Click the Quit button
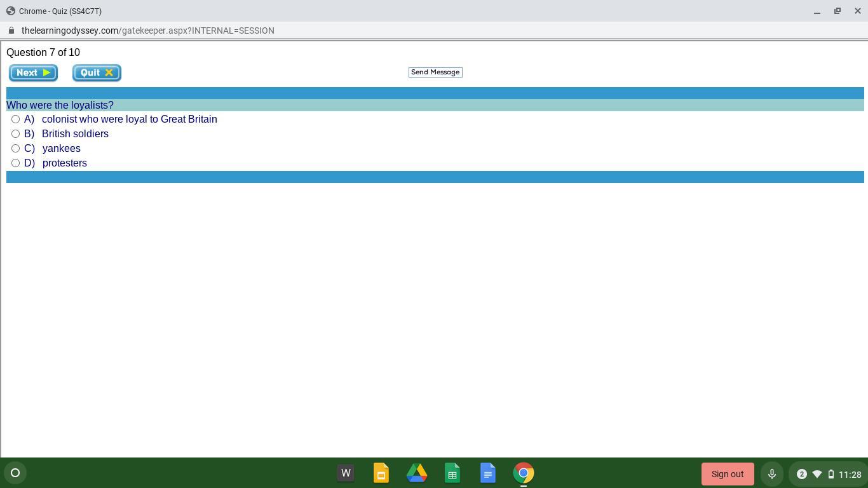 pos(97,72)
